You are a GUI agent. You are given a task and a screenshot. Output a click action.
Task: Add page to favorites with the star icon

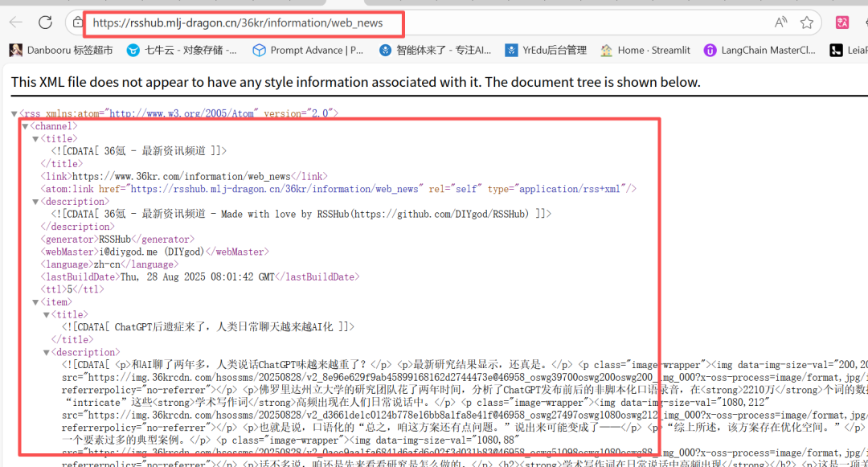[807, 23]
